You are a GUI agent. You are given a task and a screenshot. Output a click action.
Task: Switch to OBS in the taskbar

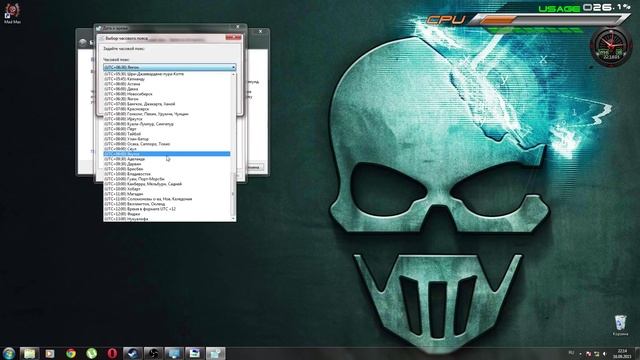coord(153,353)
